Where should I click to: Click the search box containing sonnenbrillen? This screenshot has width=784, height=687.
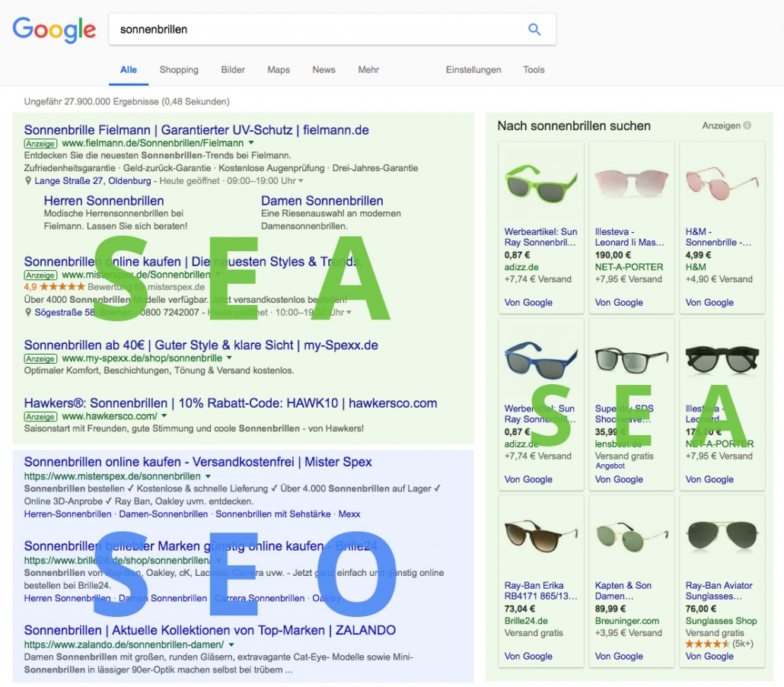tap(332, 30)
